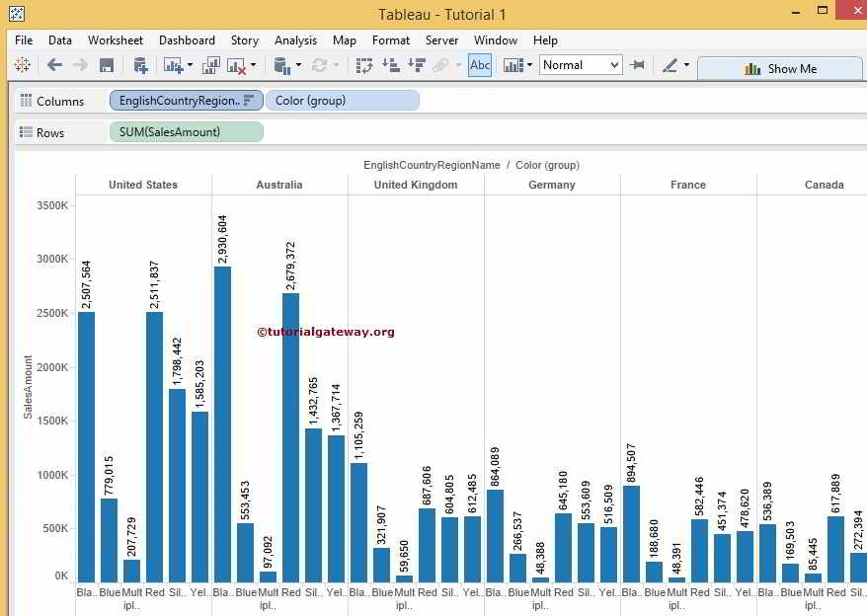
Task: Click the Undo back arrow
Action: [x=54, y=65]
